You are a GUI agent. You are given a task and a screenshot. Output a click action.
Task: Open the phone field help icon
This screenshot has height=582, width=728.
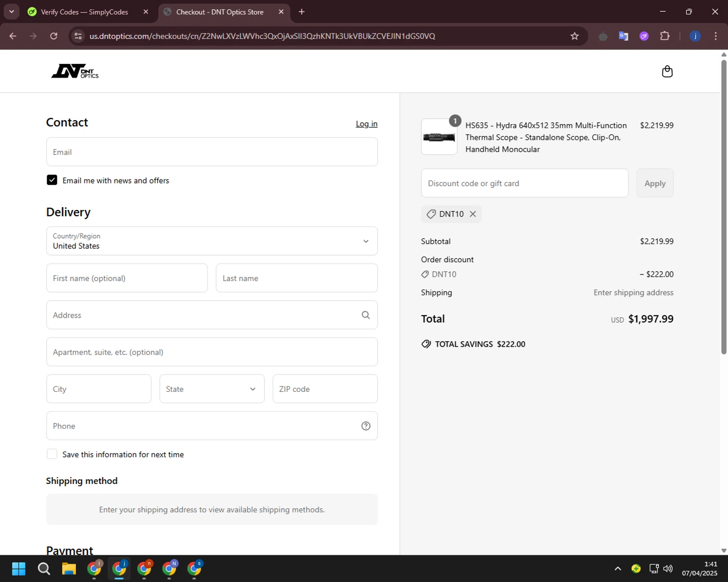pyautogui.click(x=366, y=426)
